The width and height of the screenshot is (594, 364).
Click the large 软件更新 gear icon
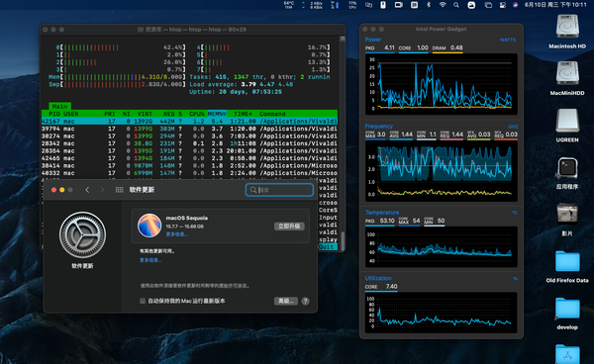[x=82, y=234]
